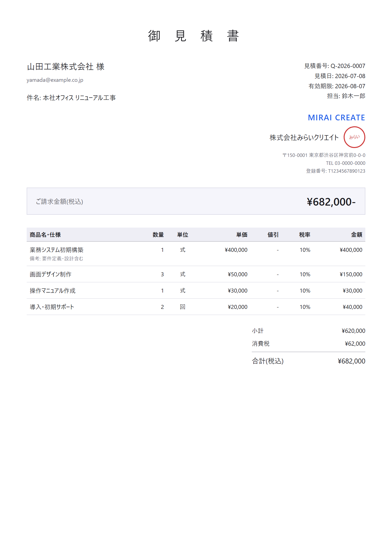Screen dimensions: 392x555
Task: Select unit price ¥50,000
Action: (237, 274)
